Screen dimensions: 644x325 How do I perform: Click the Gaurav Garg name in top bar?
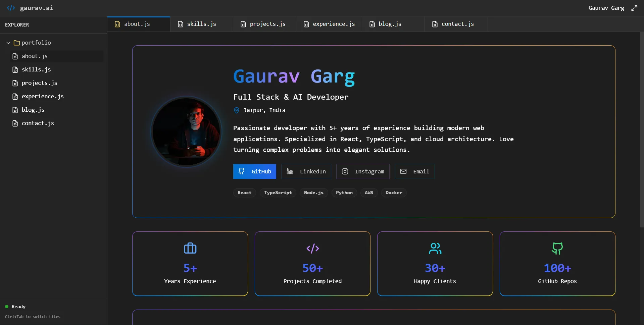click(x=606, y=8)
